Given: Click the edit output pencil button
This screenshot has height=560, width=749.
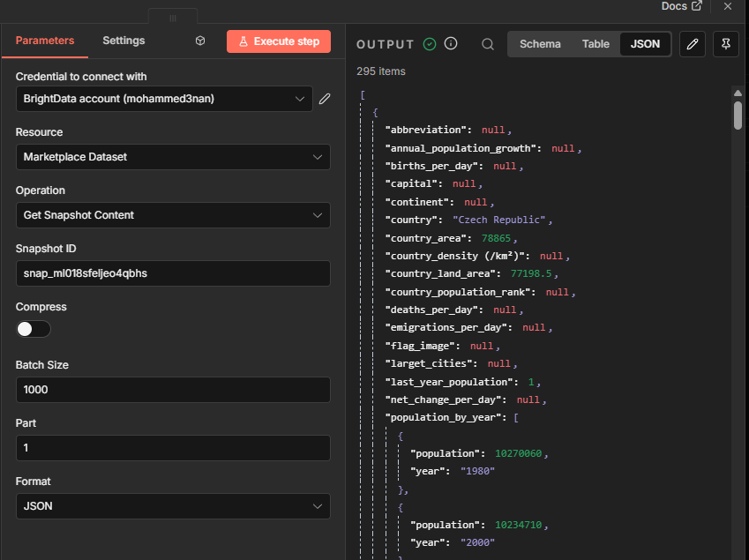Looking at the screenshot, I should 693,44.
